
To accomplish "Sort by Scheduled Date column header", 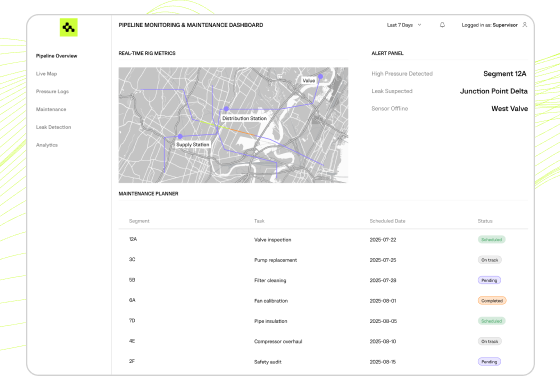I will pyautogui.click(x=388, y=221).
